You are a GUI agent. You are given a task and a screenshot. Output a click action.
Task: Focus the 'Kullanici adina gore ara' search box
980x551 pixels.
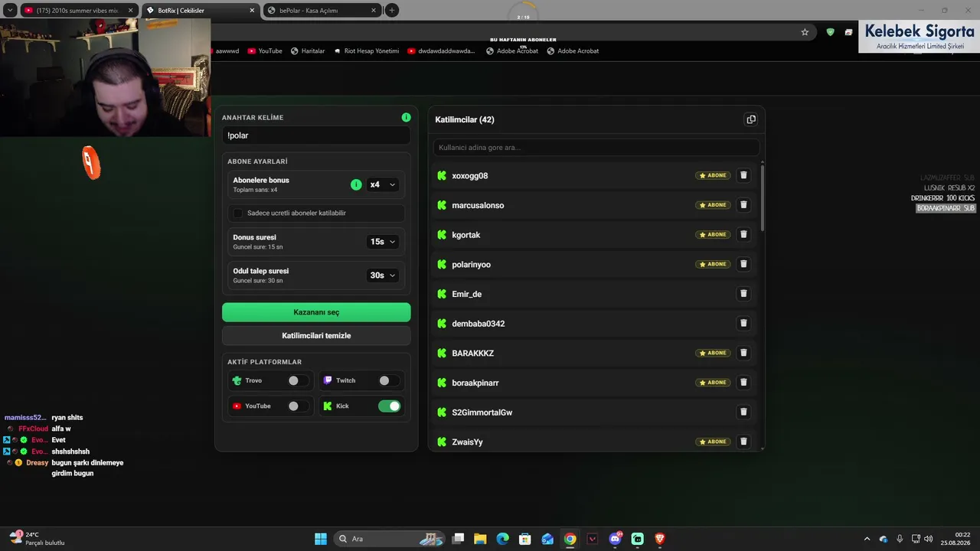coord(596,147)
